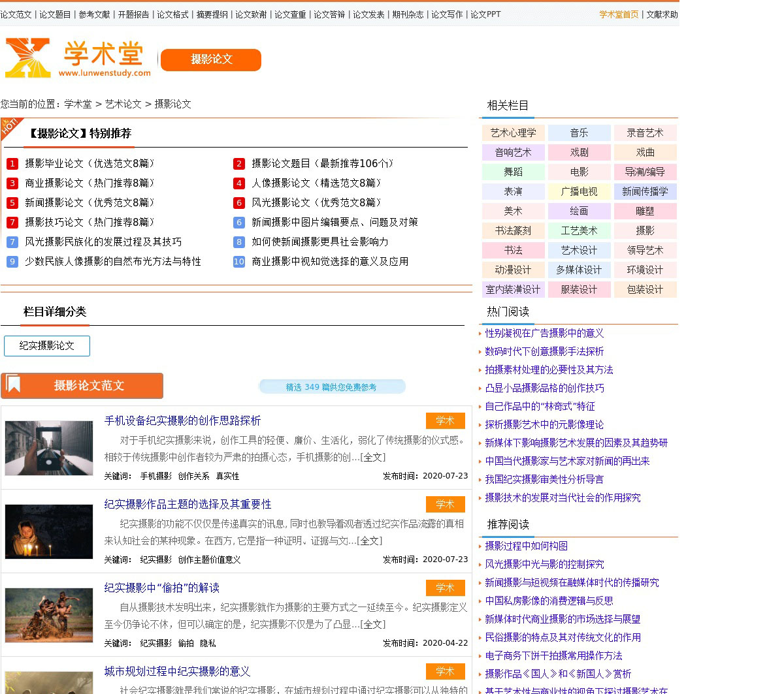Select the 艺术心理学 related category tile
784x694 pixels.
click(513, 133)
